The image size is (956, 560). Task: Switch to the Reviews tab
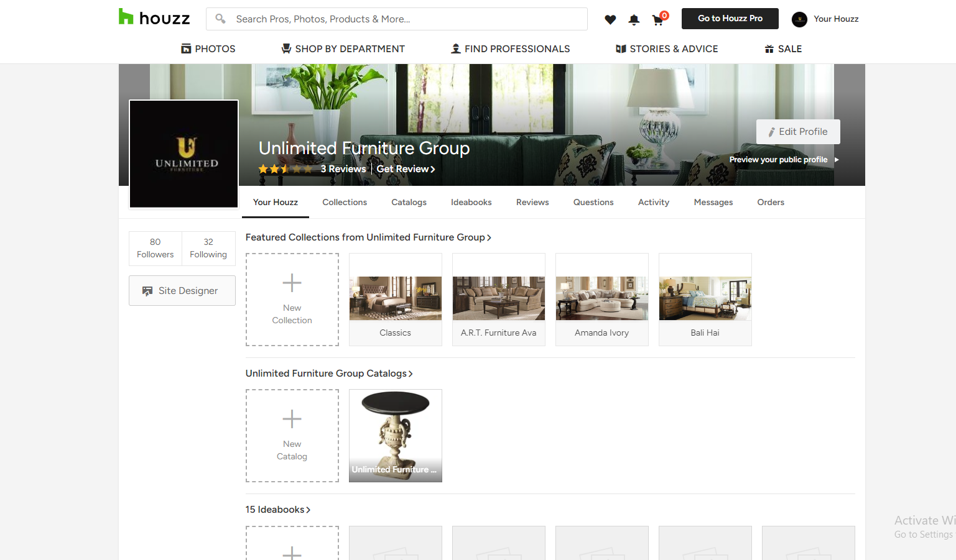tap(532, 202)
